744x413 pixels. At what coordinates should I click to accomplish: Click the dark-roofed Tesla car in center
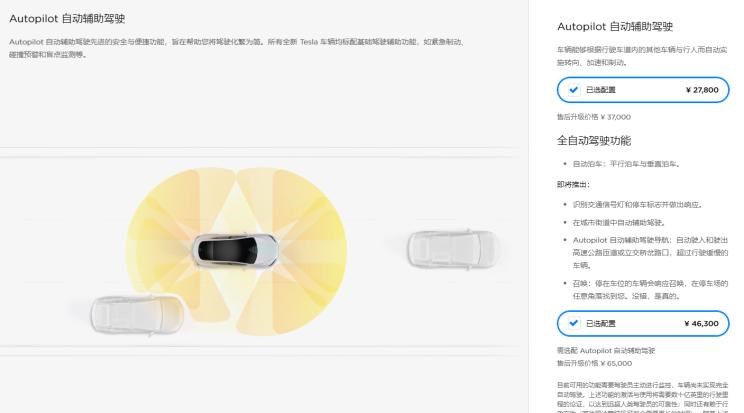coord(235,250)
